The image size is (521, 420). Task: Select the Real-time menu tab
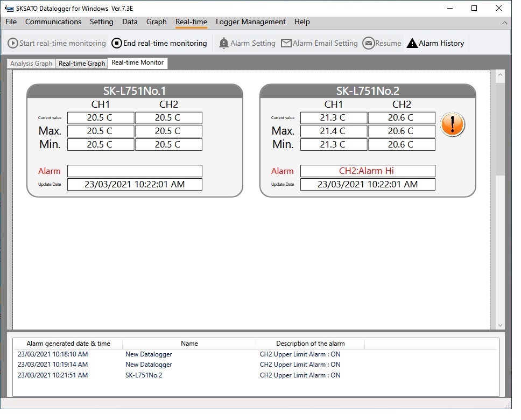click(x=191, y=22)
